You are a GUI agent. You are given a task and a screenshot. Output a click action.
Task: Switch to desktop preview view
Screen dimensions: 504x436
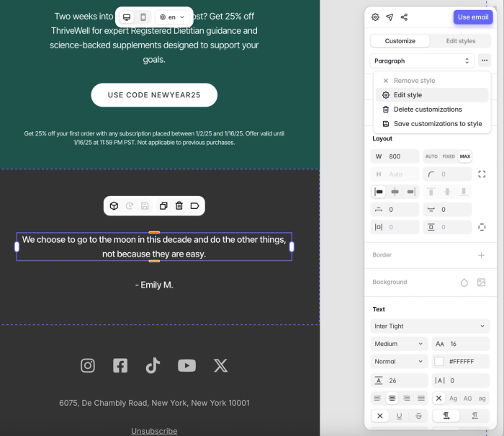pos(127,17)
